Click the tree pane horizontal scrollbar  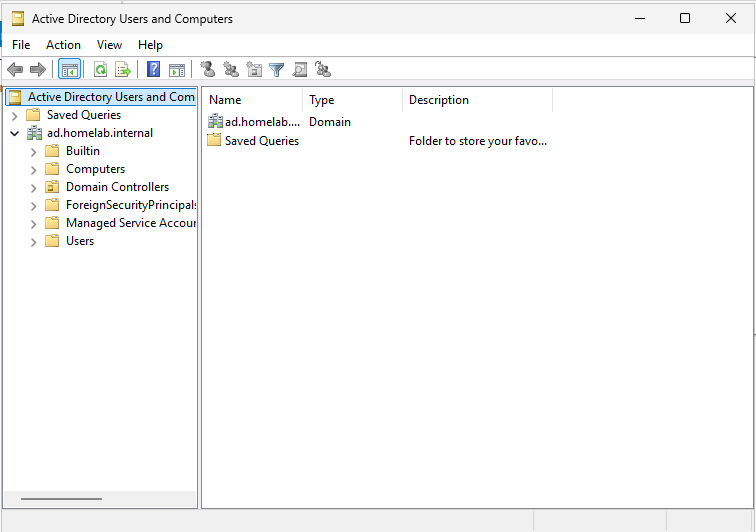(61, 499)
